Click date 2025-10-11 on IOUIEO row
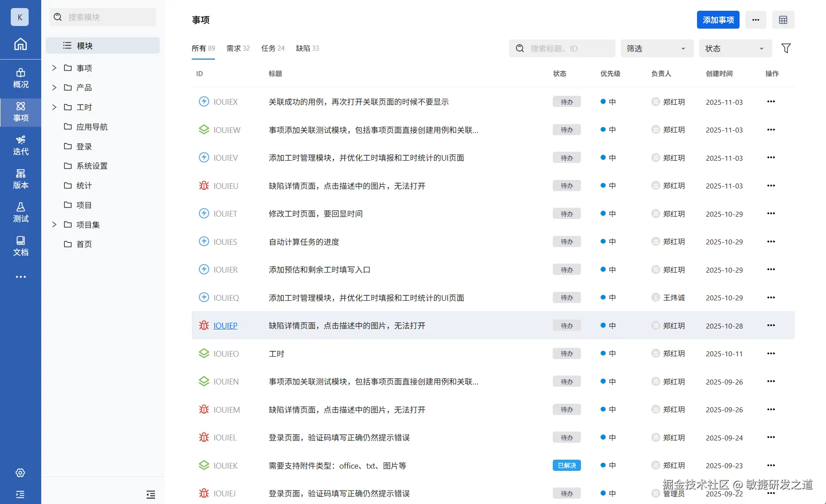The image size is (826, 504). pos(724,354)
